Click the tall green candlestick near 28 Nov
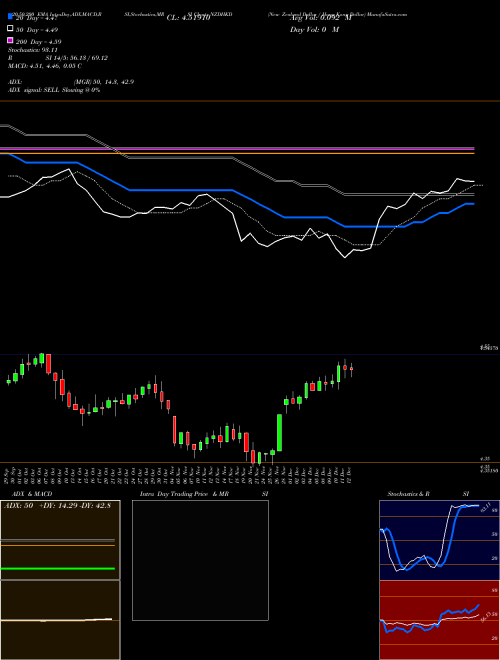The image size is (500, 660). click(x=279, y=432)
